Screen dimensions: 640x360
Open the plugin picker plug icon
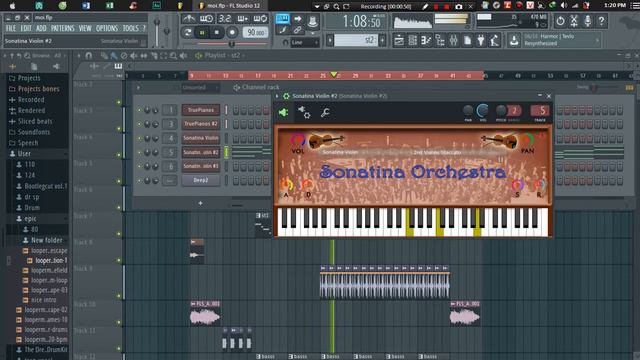click(481, 40)
